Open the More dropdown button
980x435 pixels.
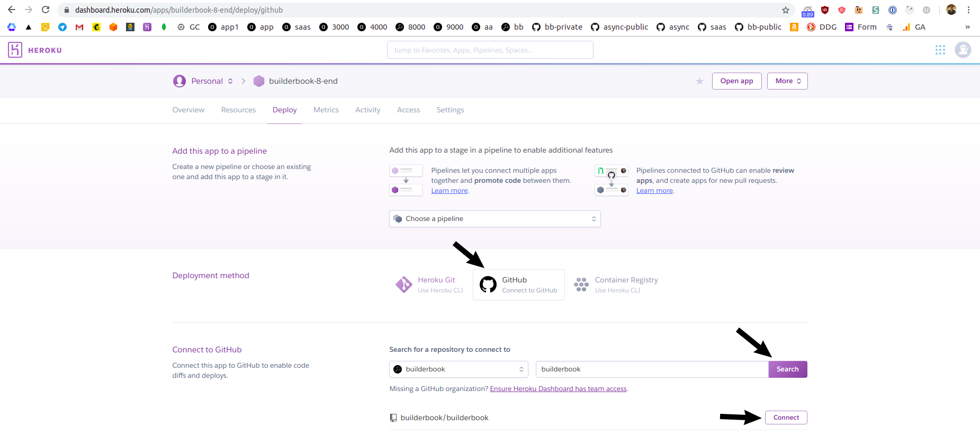pos(787,81)
